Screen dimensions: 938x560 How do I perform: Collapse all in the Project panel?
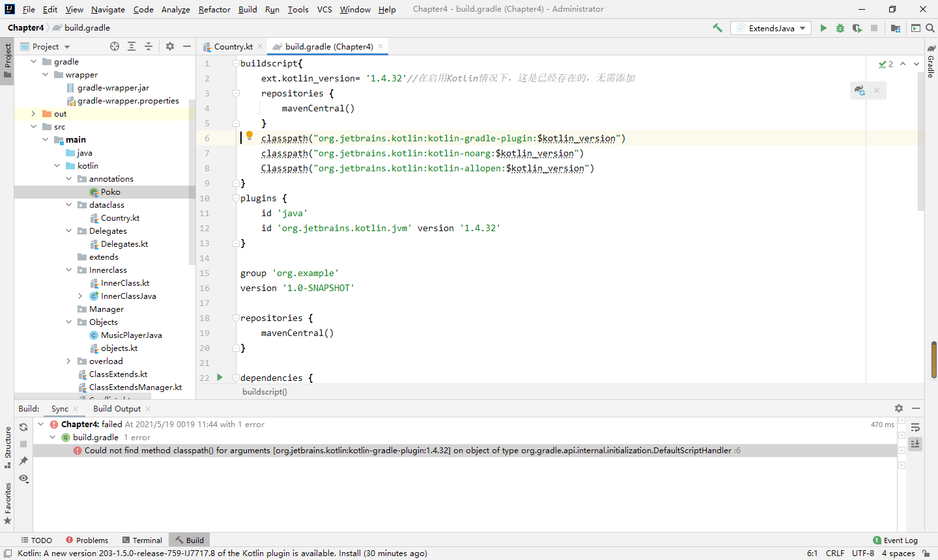pos(149,46)
